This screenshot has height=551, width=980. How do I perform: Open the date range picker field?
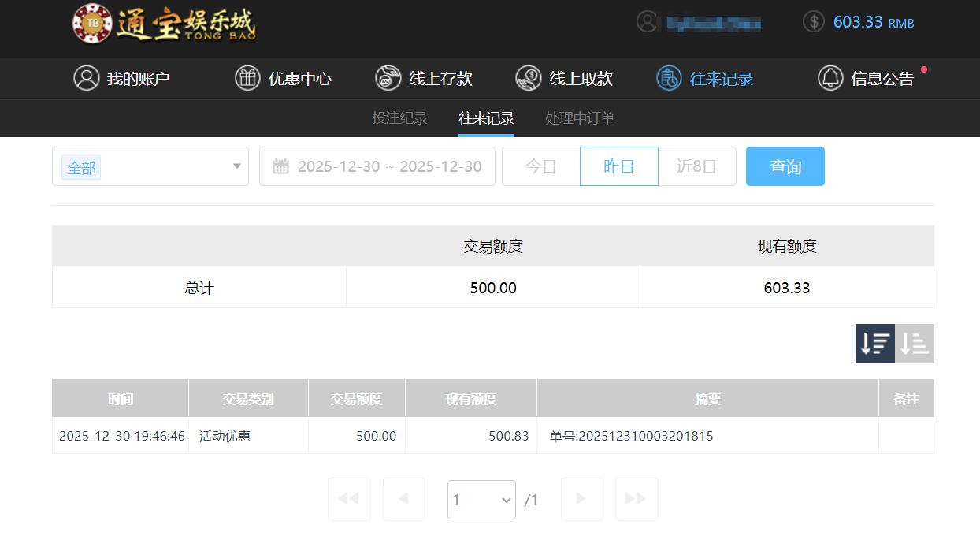point(377,166)
